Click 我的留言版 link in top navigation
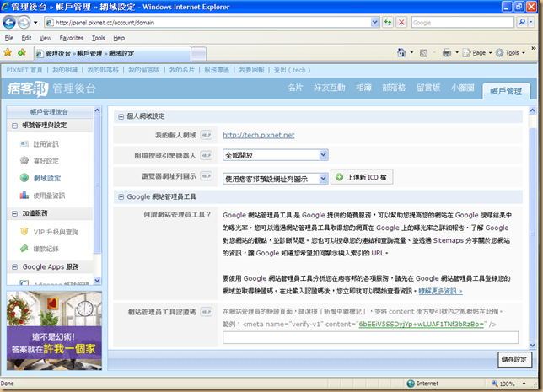Screen dimensions: 543x392 144,70
